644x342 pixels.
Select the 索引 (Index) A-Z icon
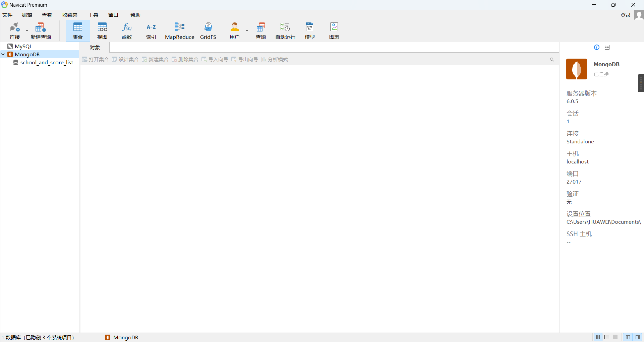[151, 31]
